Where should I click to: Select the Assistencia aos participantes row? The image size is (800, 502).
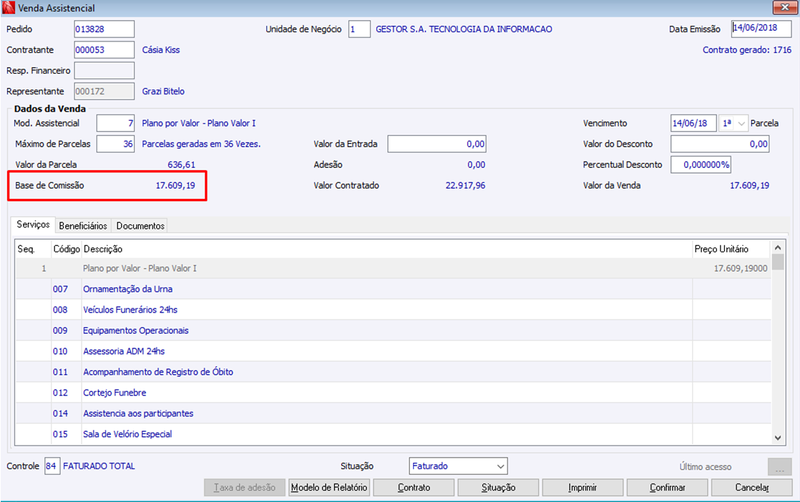click(393, 414)
